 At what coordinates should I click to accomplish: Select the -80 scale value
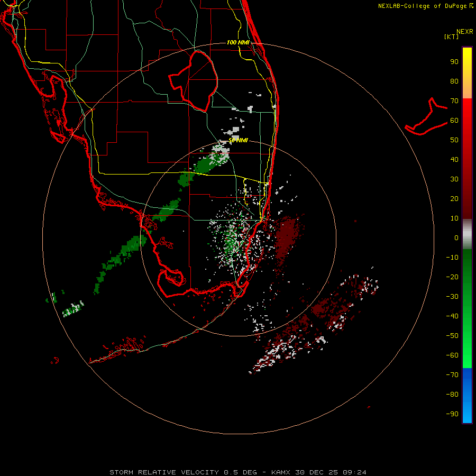point(452,395)
